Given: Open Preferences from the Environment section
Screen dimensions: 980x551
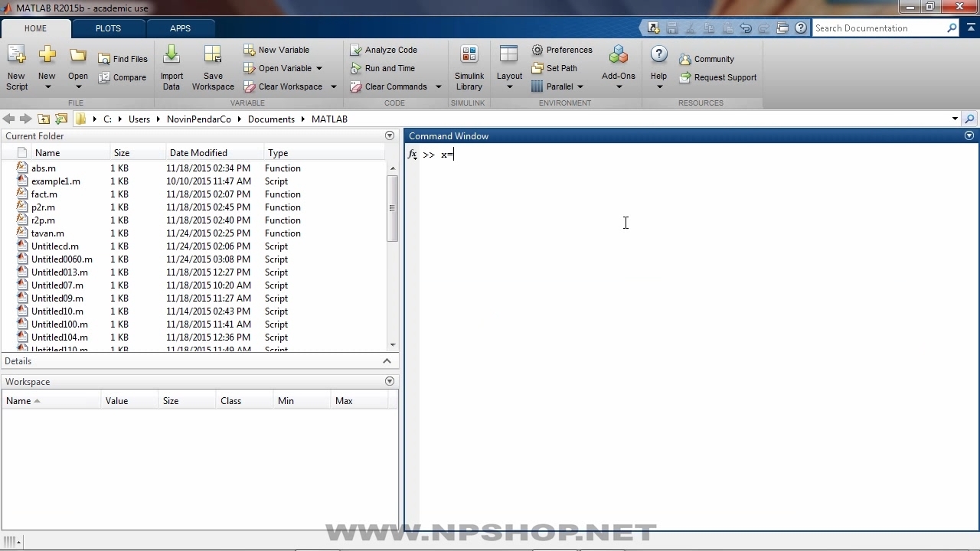Looking at the screenshot, I should click(562, 50).
